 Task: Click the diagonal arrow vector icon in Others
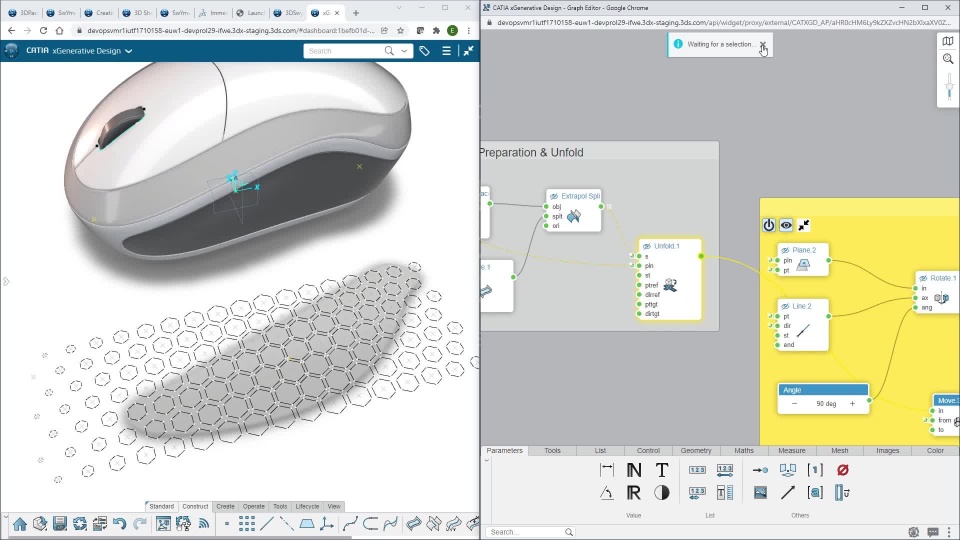(787, 493)
